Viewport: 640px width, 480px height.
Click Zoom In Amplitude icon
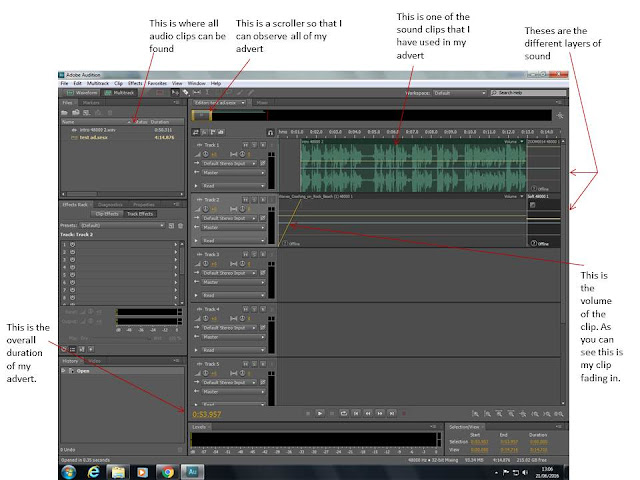coord(475,414)
